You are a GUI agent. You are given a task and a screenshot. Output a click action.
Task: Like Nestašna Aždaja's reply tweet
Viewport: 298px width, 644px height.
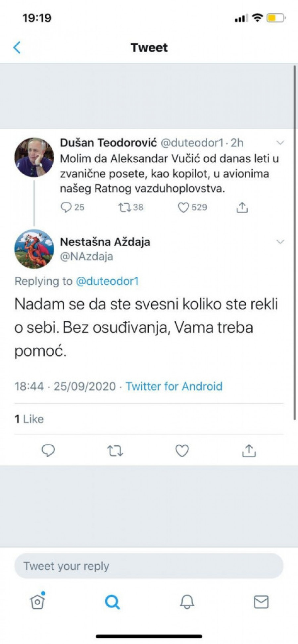tap(182, 451)
